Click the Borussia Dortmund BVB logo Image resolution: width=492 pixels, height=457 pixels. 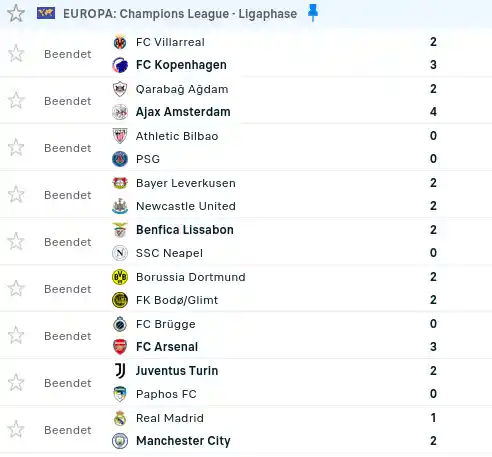coord(120,277)
